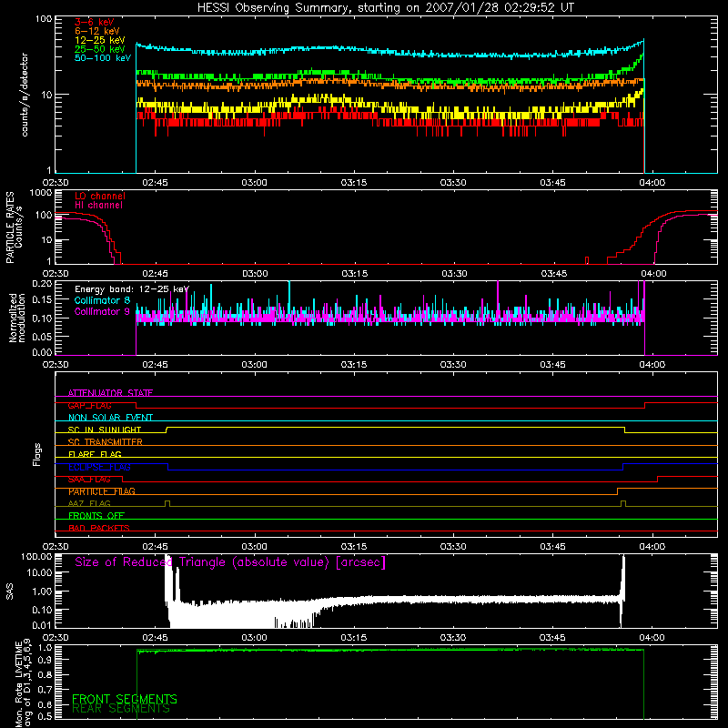Select the red 3-6 keV legend label

[x=94, y=22]
